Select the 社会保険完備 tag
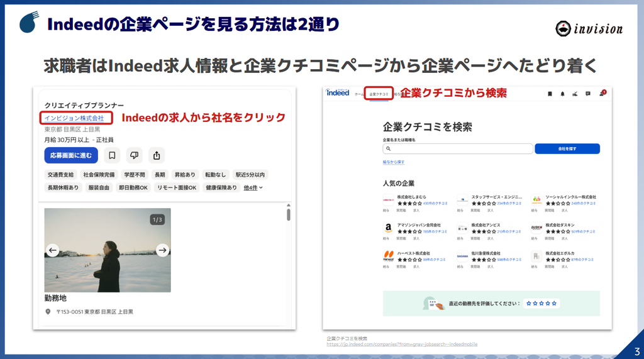The height and width of the screenshot is (359, 644). 99,175
